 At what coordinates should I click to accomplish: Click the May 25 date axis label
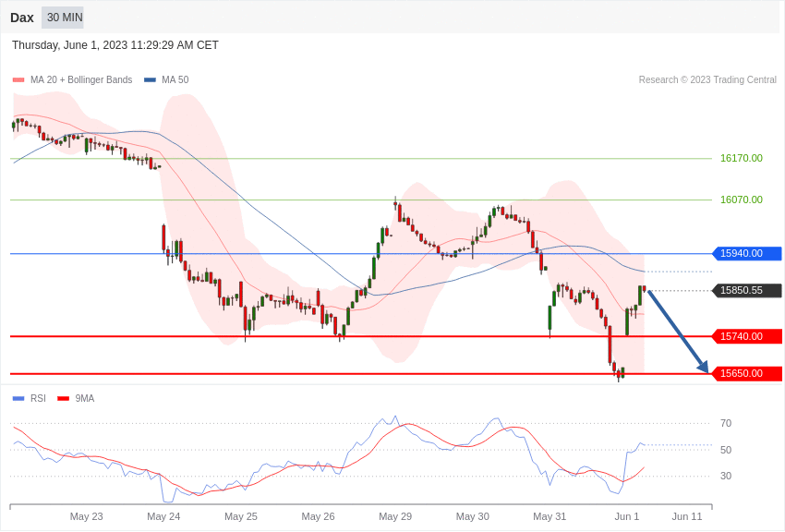point(241,516)
